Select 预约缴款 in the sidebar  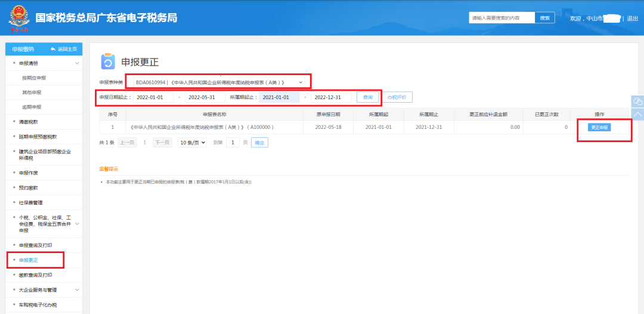(29, 188)
